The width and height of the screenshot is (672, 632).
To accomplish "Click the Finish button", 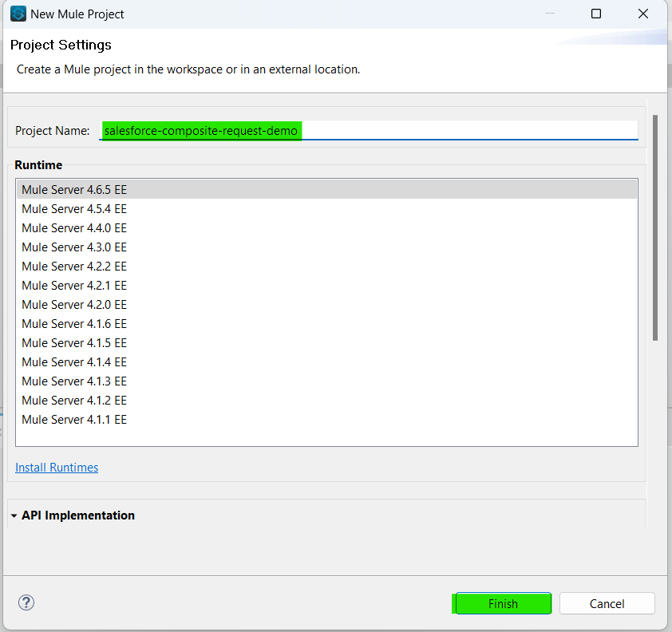I will [x=503, y=604].
